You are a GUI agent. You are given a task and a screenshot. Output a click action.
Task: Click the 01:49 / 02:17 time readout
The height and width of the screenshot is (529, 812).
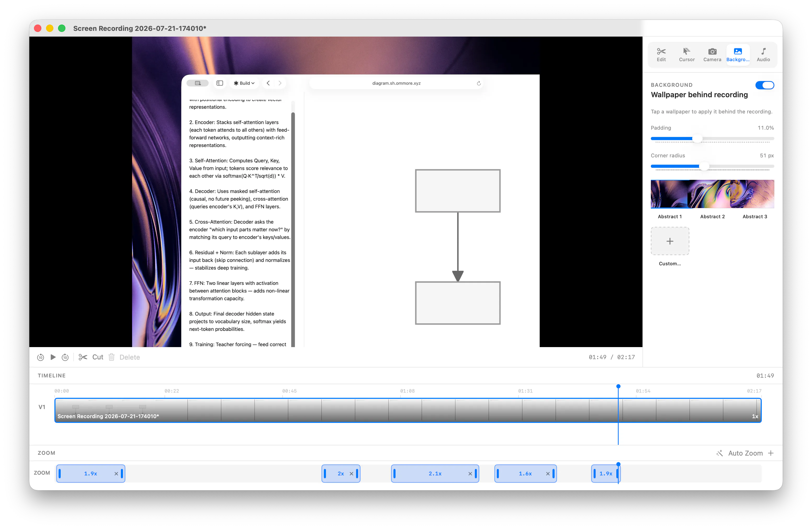(611, 357)
